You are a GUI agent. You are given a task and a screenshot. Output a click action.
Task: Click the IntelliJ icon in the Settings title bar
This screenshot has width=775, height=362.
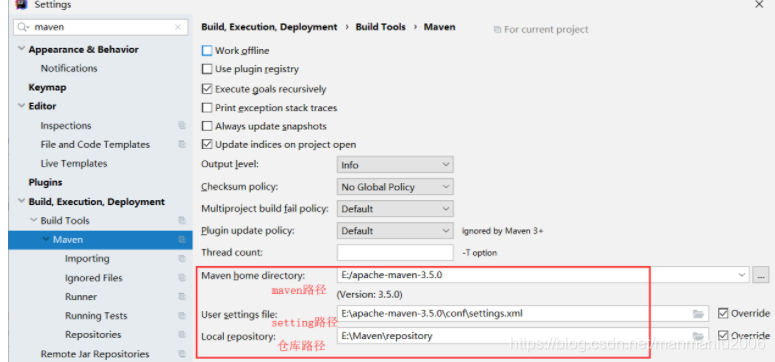pos(21,4)
